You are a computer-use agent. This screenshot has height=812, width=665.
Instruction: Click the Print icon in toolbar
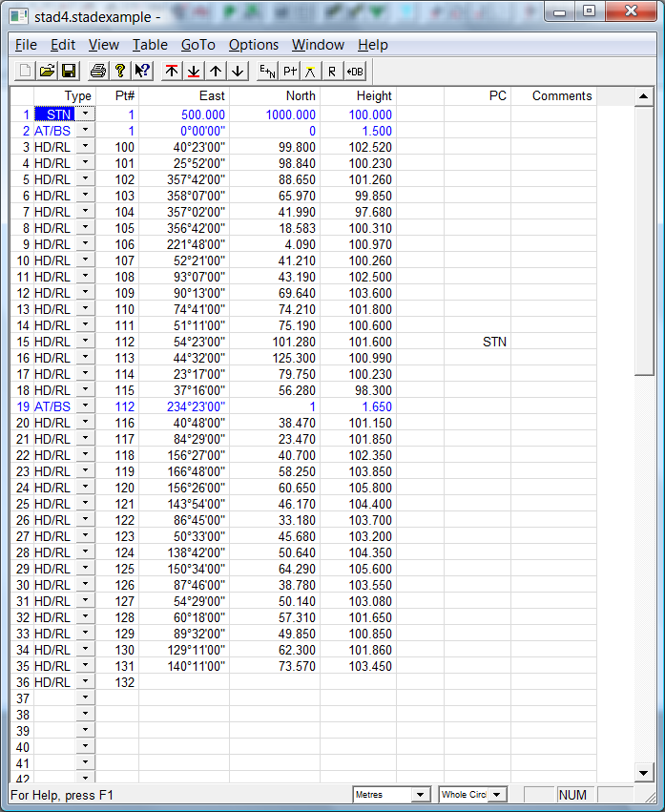pyautogui.click(x=97, y=71)
